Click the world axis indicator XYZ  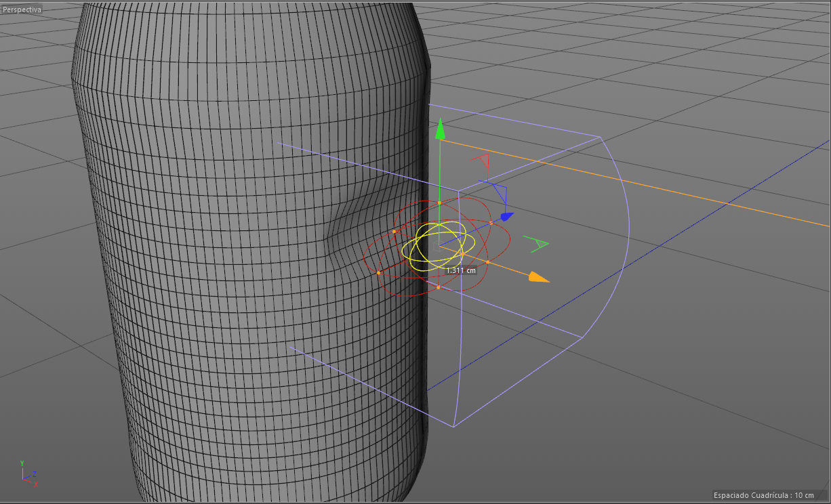pos(28,474)
